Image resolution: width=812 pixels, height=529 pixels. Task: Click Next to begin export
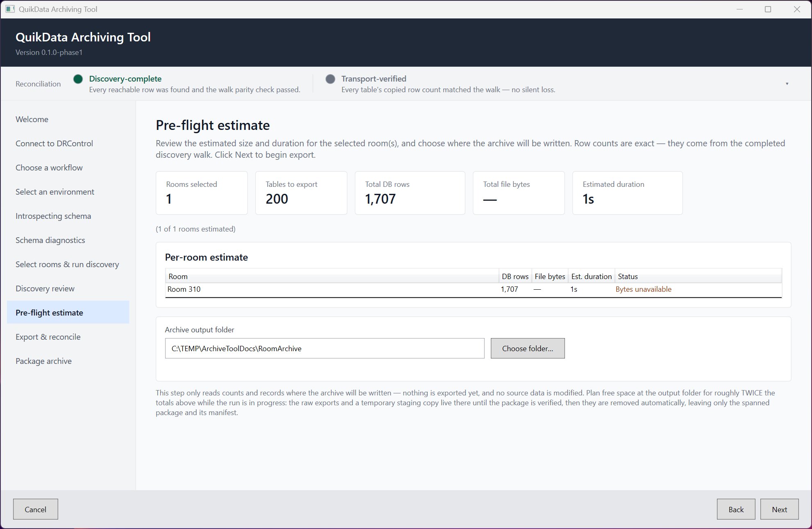(780, 509)
